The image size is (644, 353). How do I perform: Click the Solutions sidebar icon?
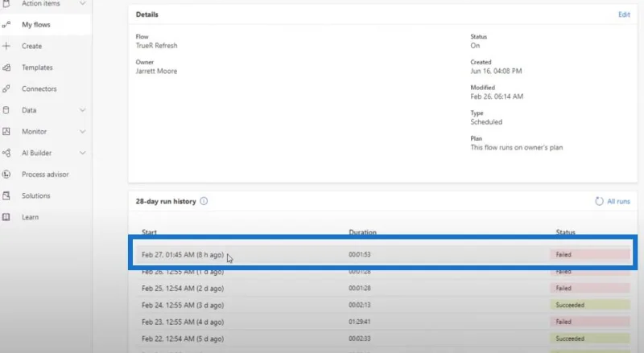tap(6, 195)
